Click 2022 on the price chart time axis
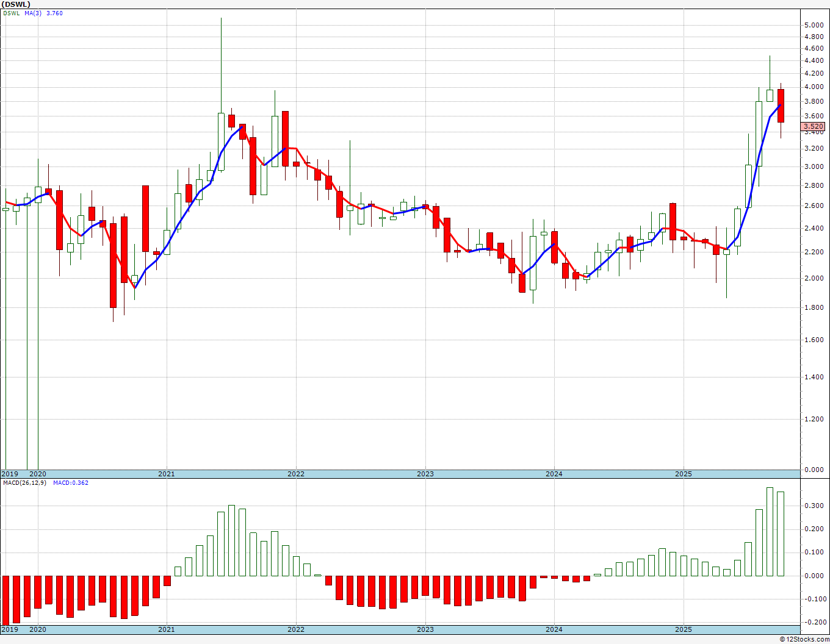This screenshot has width=830, height=644. 296,474
